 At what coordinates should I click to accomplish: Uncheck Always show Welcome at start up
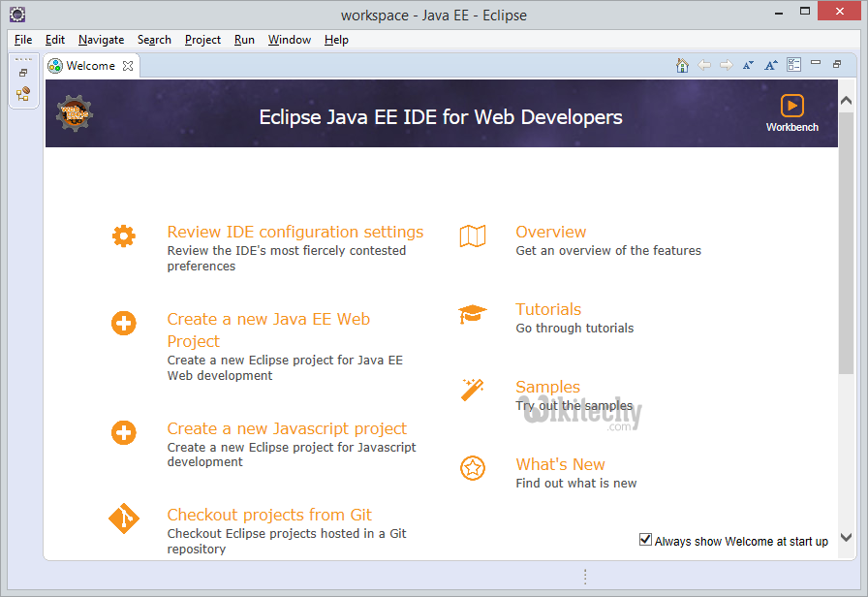(646, 540)
